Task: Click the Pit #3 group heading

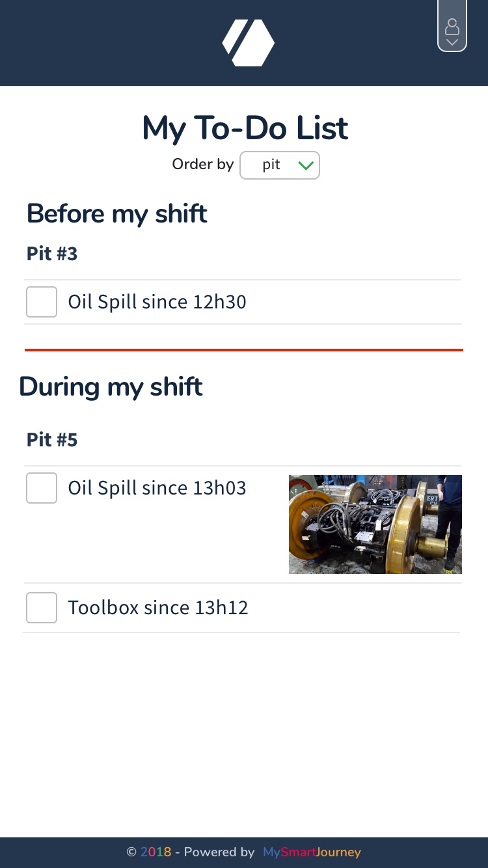Action: click(x=52, y=254)
